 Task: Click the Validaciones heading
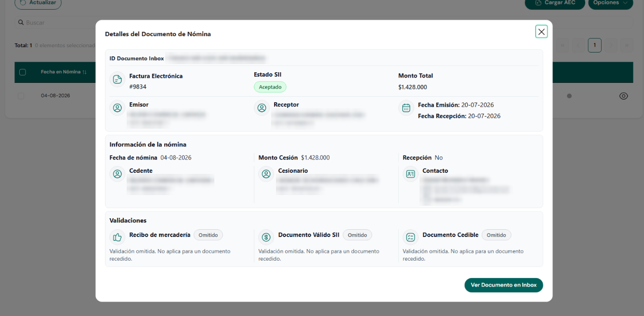[x=128, y=221]
